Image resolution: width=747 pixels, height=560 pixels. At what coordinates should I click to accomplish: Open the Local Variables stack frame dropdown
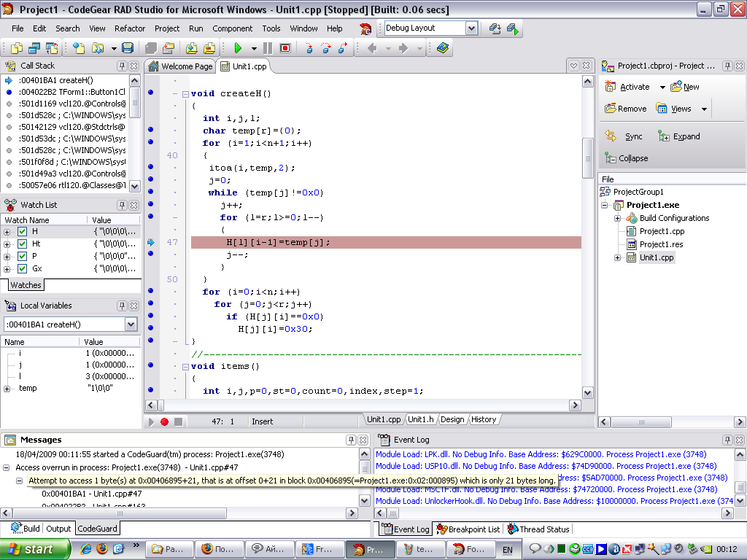[x=131, y=324]
